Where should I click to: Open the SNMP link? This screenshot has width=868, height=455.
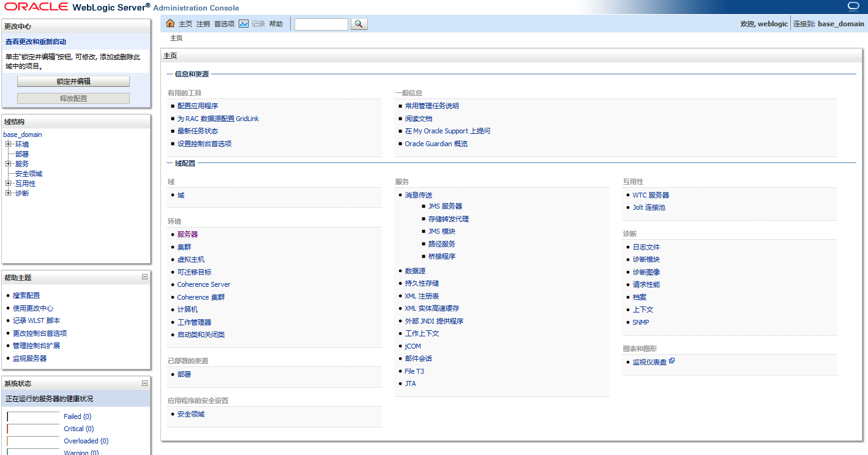click(641, 322)
